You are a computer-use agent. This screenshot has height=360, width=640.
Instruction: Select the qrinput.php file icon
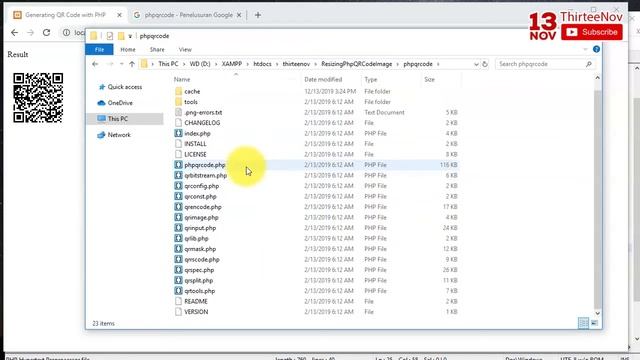coord(178,228)
